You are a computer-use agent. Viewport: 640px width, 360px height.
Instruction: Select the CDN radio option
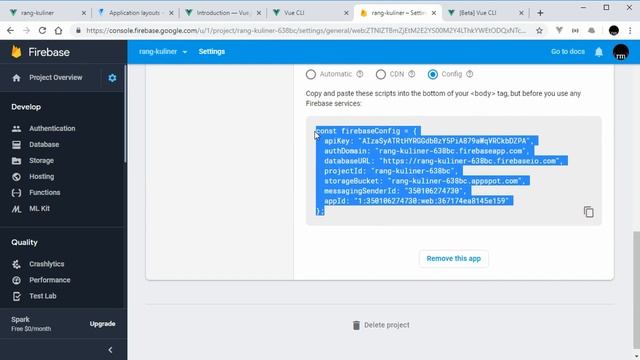tap(381, 74)
